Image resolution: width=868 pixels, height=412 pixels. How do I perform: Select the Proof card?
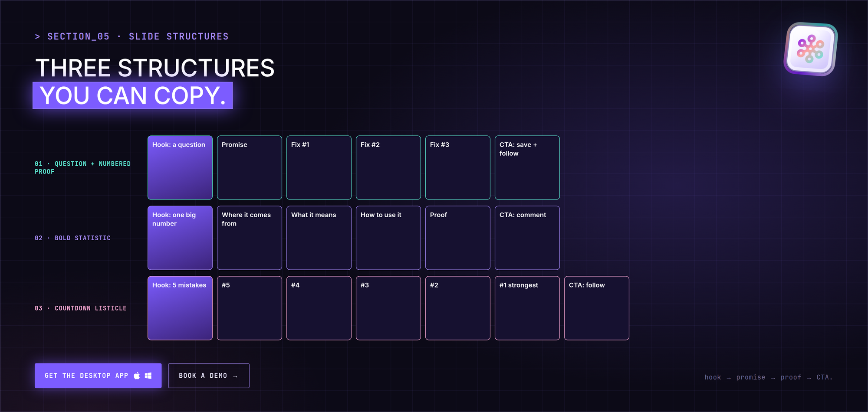458,238
